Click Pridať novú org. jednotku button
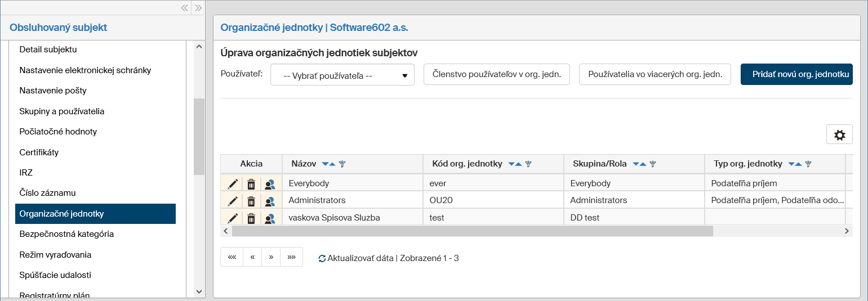 coord(796,74)
